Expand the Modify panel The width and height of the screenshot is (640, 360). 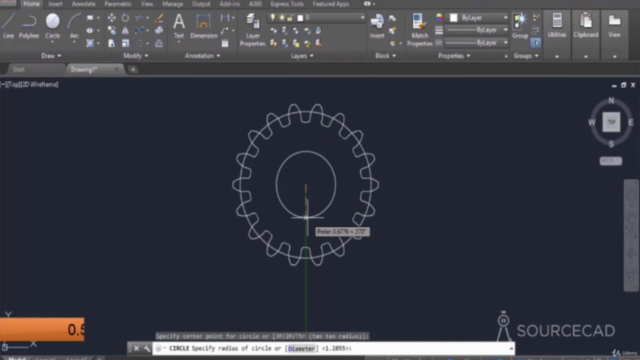coord(136,56)
